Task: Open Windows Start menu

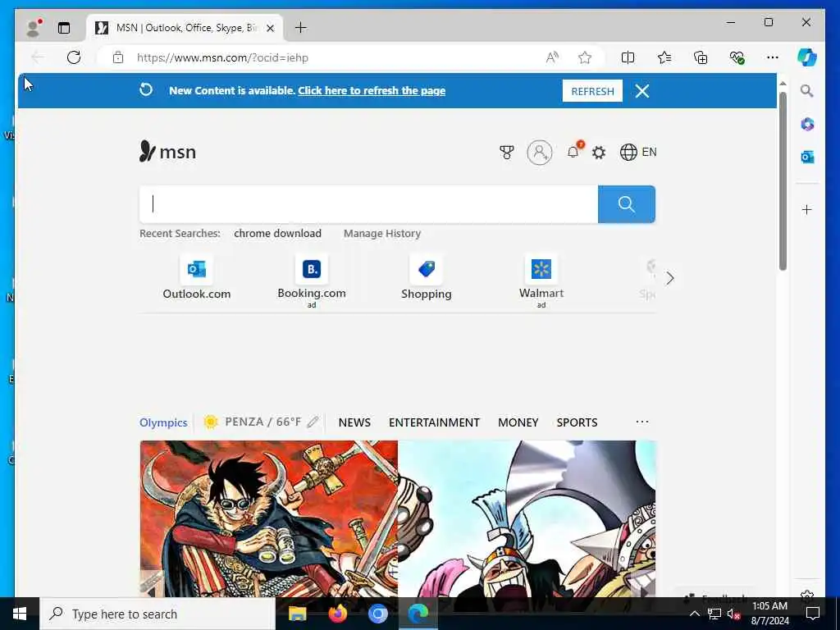Action: 20,614
